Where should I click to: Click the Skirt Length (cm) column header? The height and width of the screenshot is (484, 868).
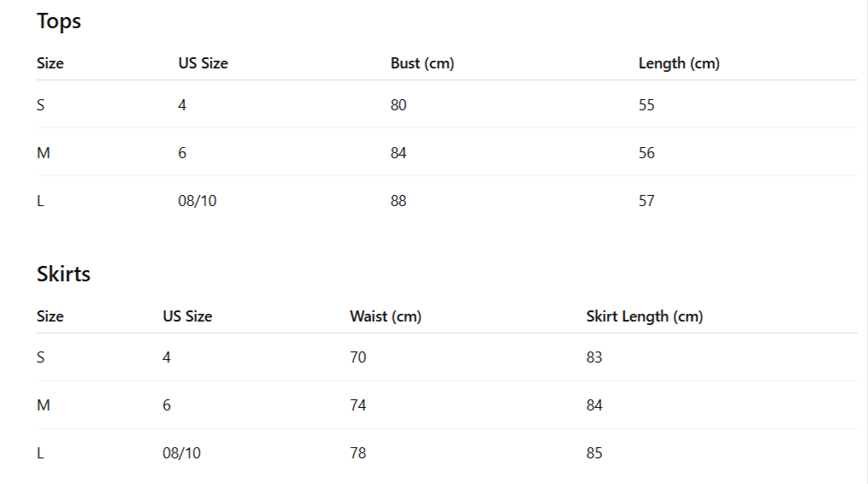tap(644, 316)
